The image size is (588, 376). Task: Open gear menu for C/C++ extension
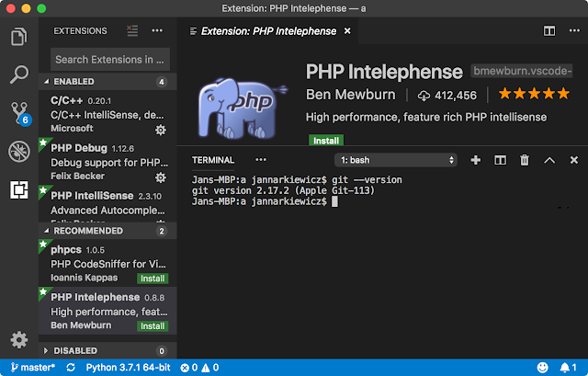point(161,130)
